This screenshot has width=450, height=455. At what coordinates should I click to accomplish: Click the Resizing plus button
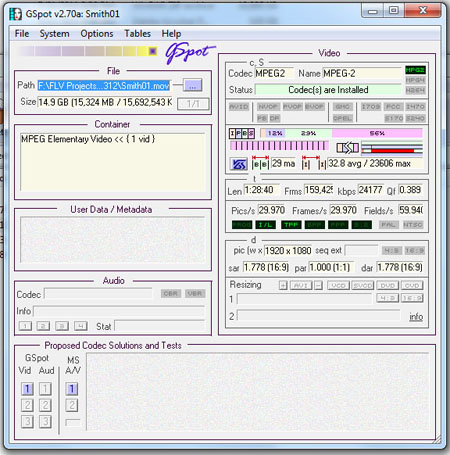point(283,285)
